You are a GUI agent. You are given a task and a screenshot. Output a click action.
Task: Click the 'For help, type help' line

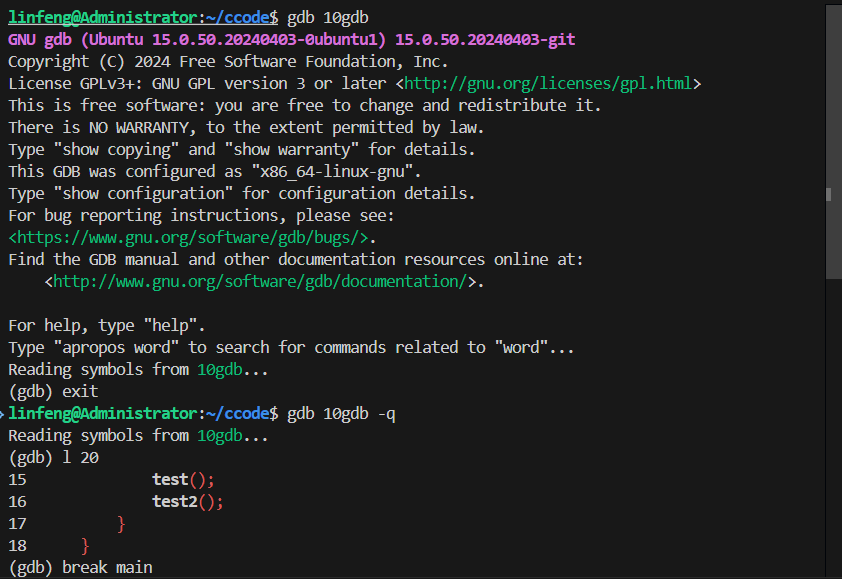click(107, 326)
